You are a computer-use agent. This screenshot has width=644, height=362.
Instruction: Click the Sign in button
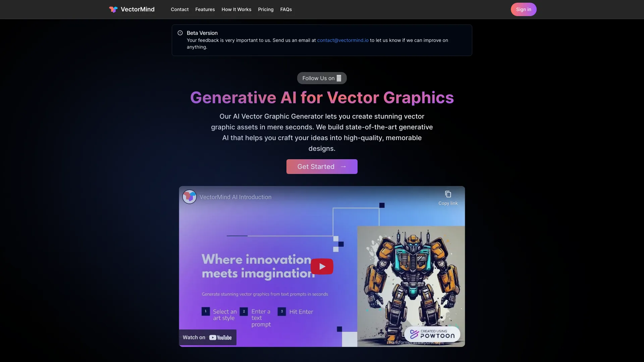click(x=523, y=9)
